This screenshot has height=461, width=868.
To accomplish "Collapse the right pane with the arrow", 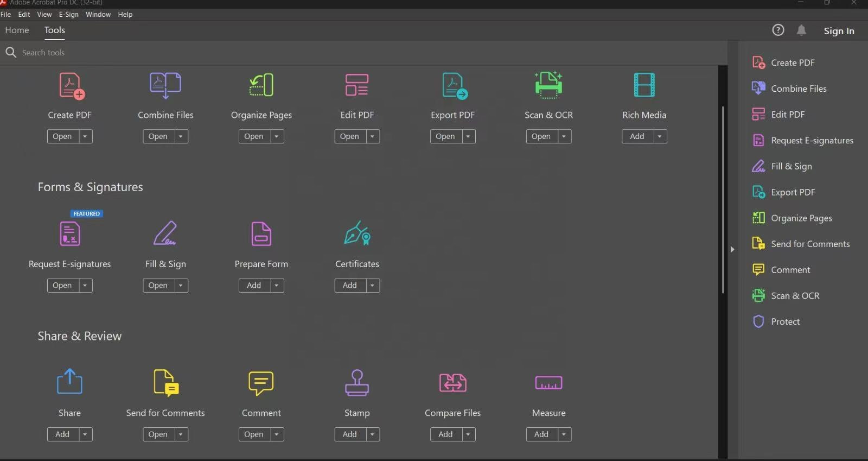I will [732, 249].
